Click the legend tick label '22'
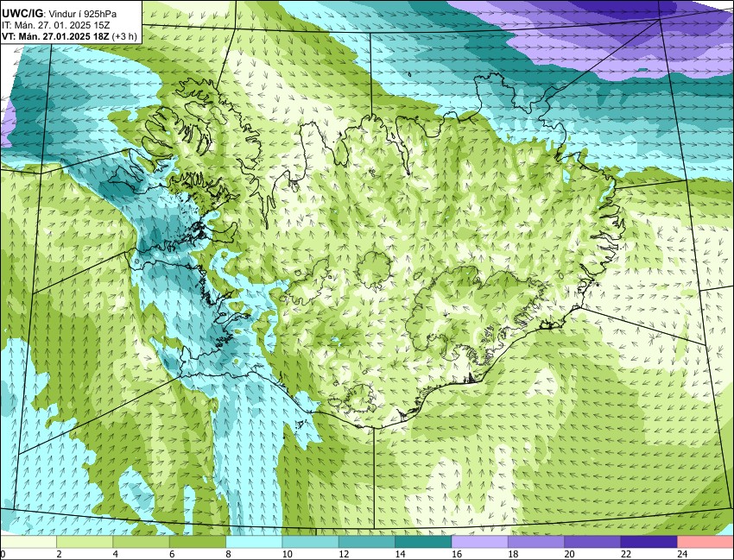The height and width of the screenshot is (560, 734). 626,554
